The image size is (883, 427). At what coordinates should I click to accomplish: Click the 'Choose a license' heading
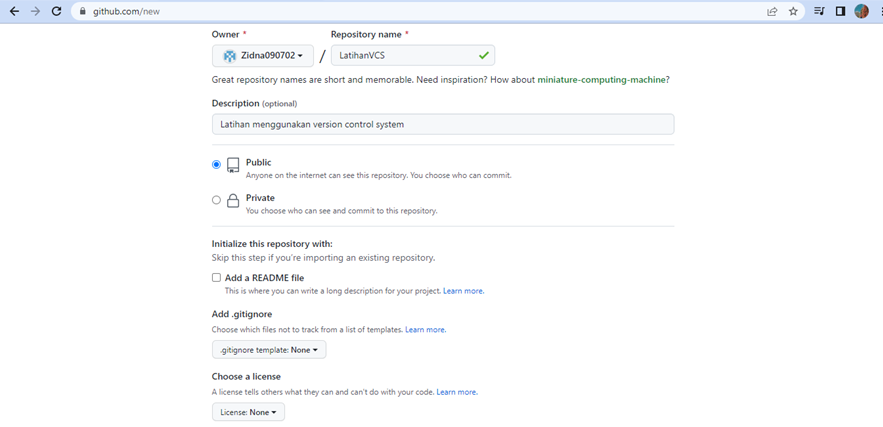click(246, 376)
